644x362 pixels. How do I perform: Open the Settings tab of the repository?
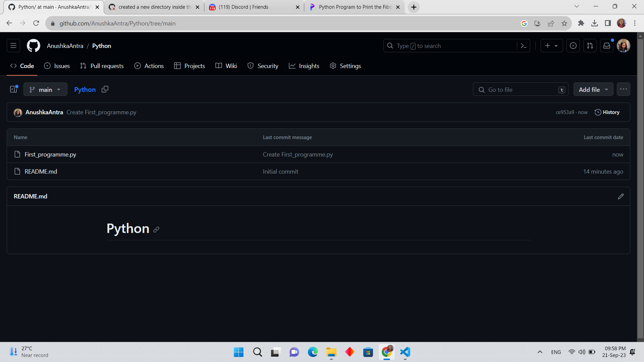(345, 66)
